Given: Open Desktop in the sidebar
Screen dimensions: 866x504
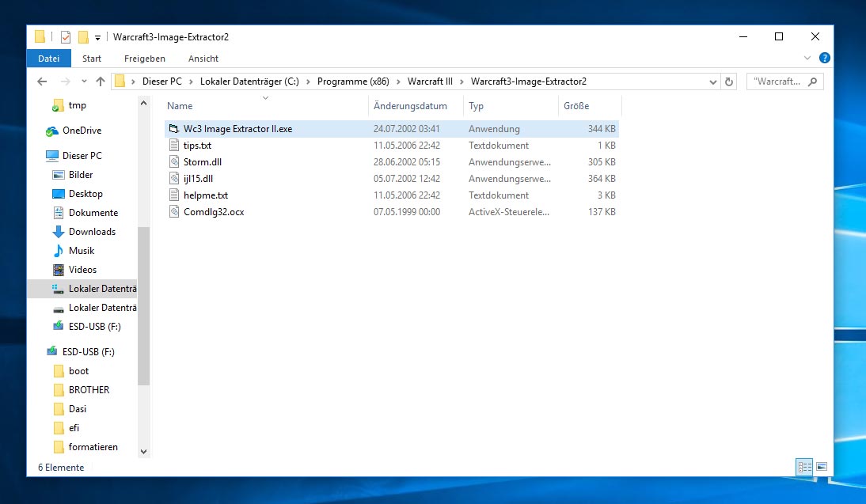Looking at the screenshot, I should point(85,194).
